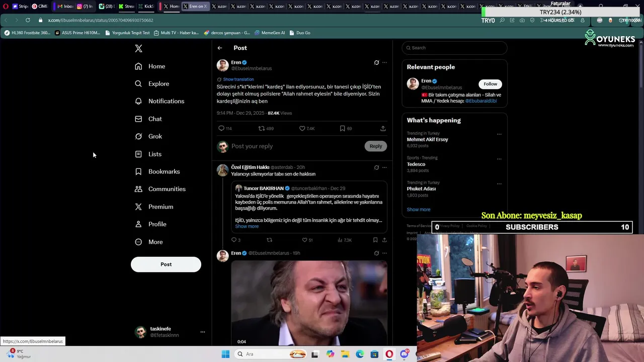Open Notifications in the sidebar

pyautogui.click(x=159, y=101)
